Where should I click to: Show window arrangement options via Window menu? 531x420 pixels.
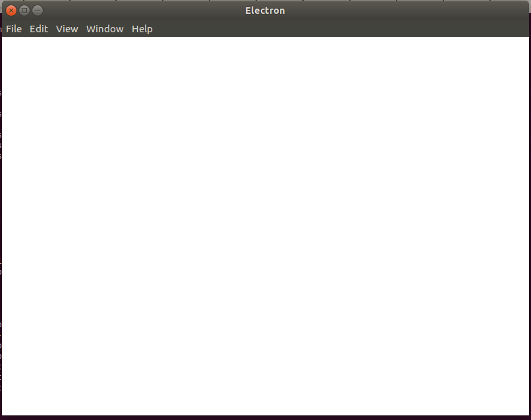(x=104, y=29)
